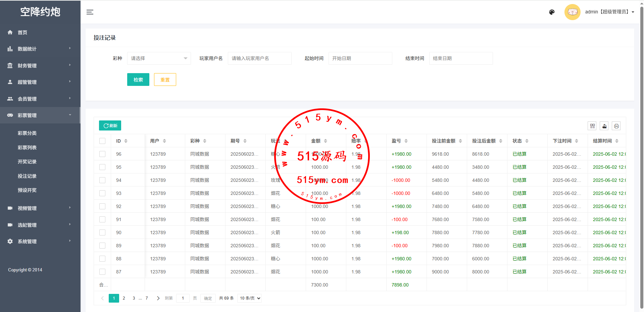Click the print table icon
644x312 pixels.
[x=616, y=126]
